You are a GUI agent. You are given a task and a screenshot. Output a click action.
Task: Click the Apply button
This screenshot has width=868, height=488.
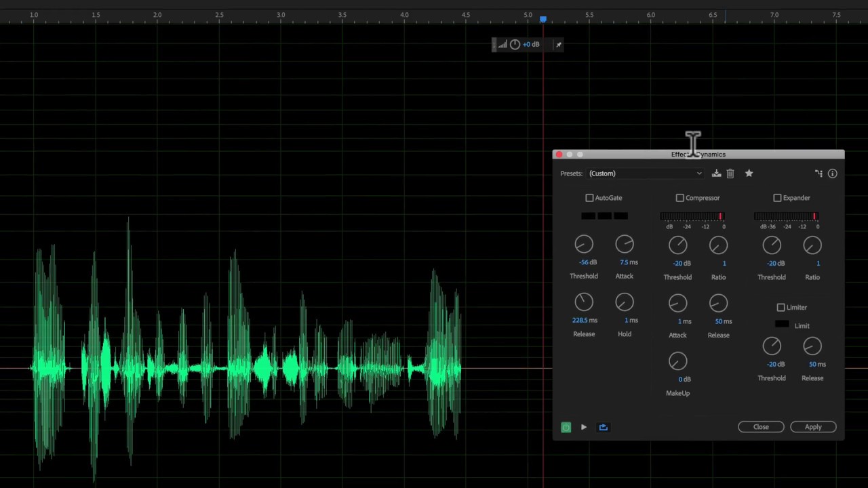[813, 427]
